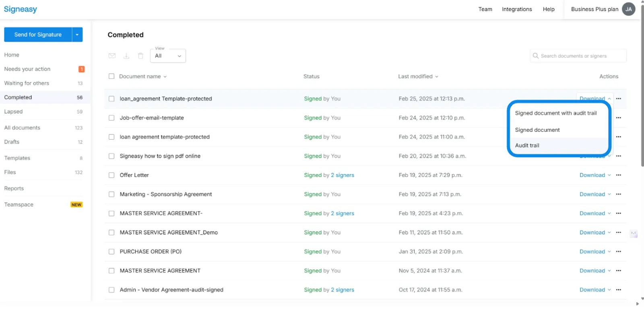The width and height of the screenshot is (644, 309).
Task: Open more actions for MASTER SERVICE AGREEMENT_Demo
Action: coord(619,233)
